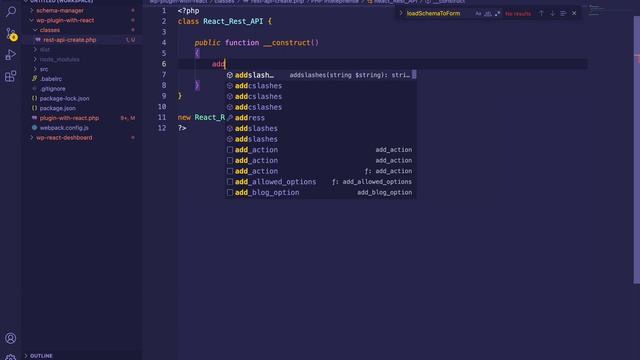Open plugin-with-react.php file
Screen dimensions: 640x360
coord(69,118)
